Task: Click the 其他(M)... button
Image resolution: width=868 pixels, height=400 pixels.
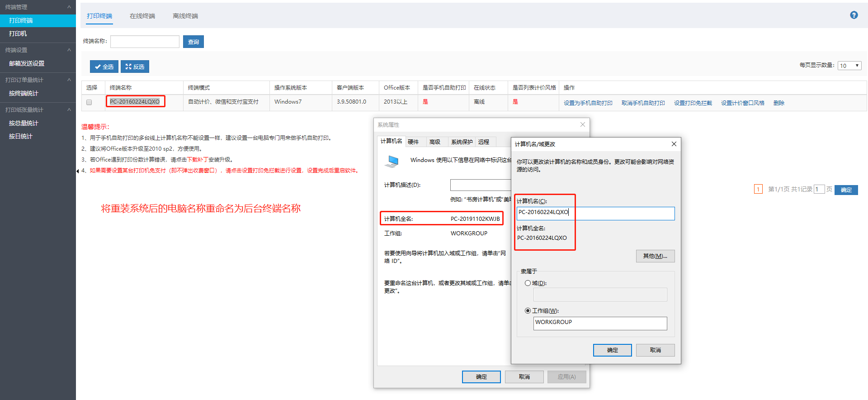Action: pyautogui.click(x=655, y=256)
